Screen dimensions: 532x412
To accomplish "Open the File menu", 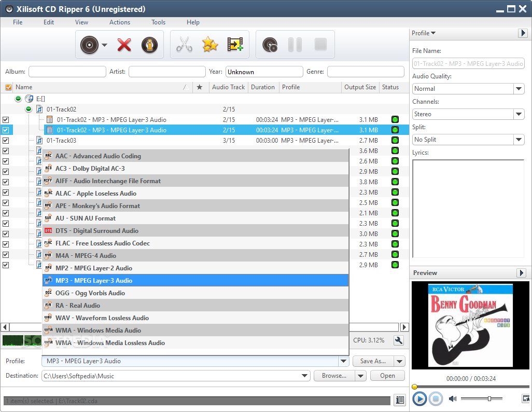I will (18, 22).
